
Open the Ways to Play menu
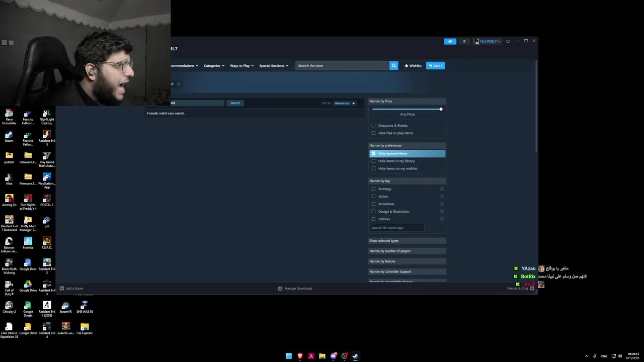coord(242,66)
